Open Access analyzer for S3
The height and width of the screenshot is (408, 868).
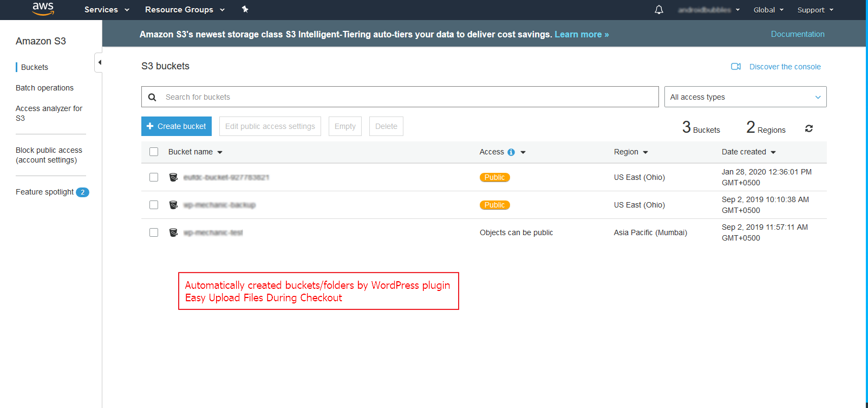coord(49,113)
